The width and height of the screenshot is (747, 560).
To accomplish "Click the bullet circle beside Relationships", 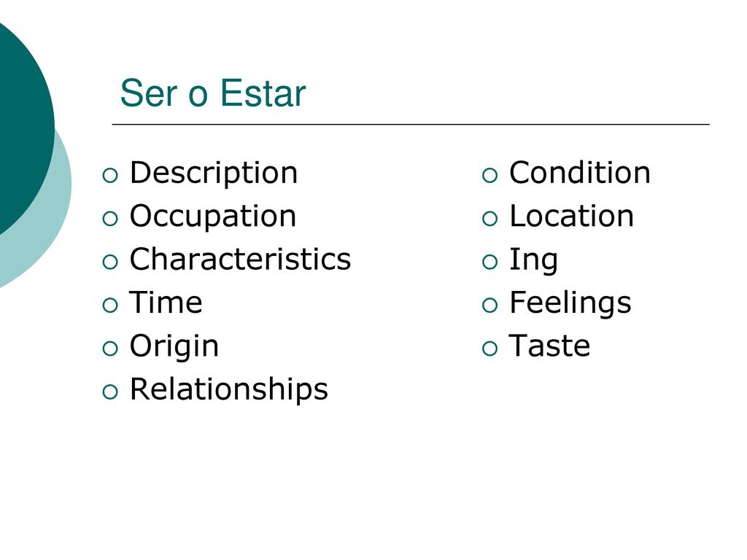I will pos(110,392).
